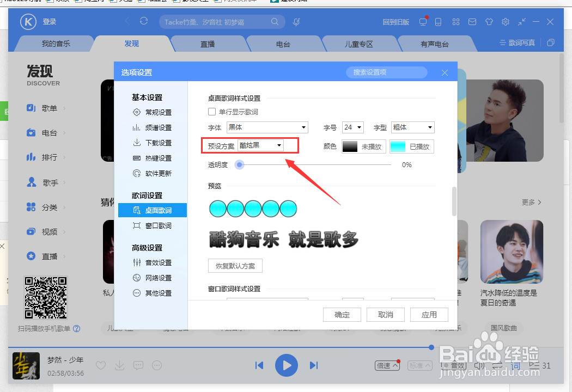The height and width of the screenshot is (392, 572).
Task: Open the 字号 size dropdown
Action: coord(353,127)
